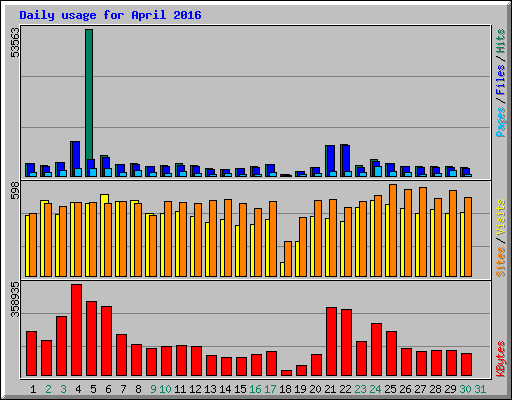Click the 358935 y-axis value
512x400 pixels.
click(x=15, y=299)
